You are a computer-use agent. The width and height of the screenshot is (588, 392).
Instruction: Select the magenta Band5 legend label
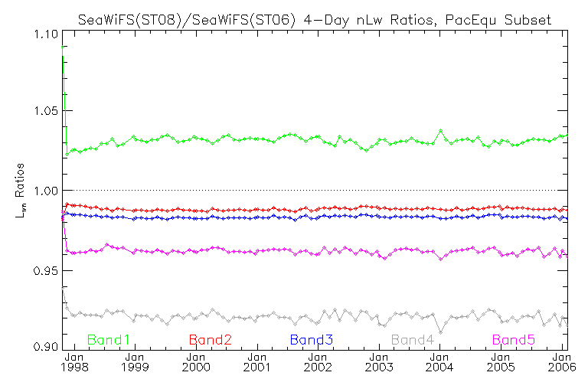coord(514,340)
